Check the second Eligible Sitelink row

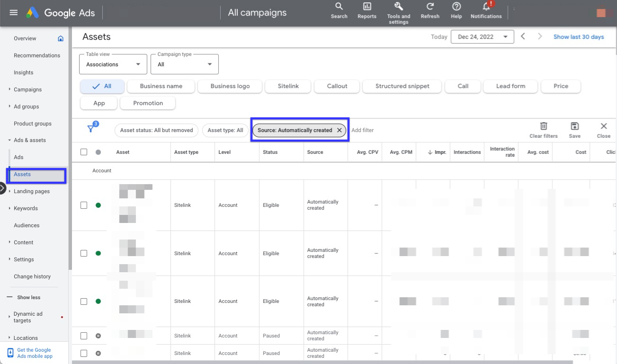click(x=84, y=253)
